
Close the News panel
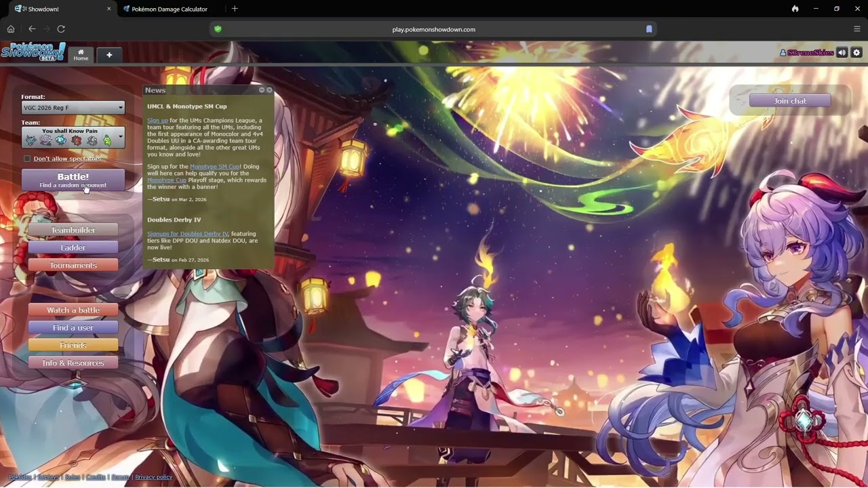(269, 90)
